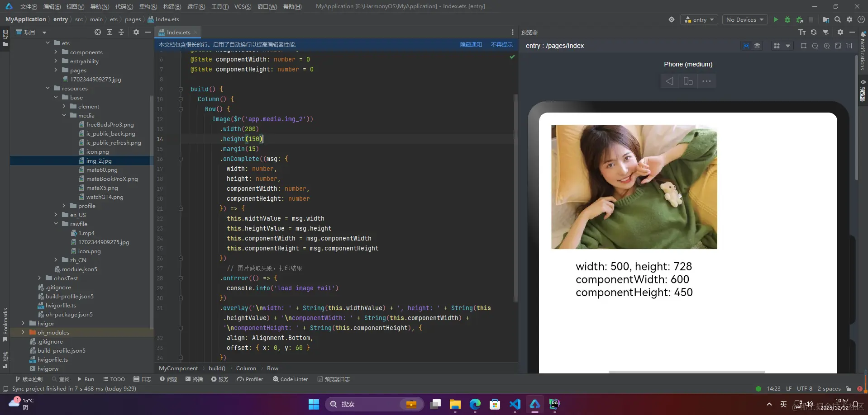Viewport: 868px width, 415px height.
Task: Open the search everywhere magnifier icon
Action: coord(838,19)
